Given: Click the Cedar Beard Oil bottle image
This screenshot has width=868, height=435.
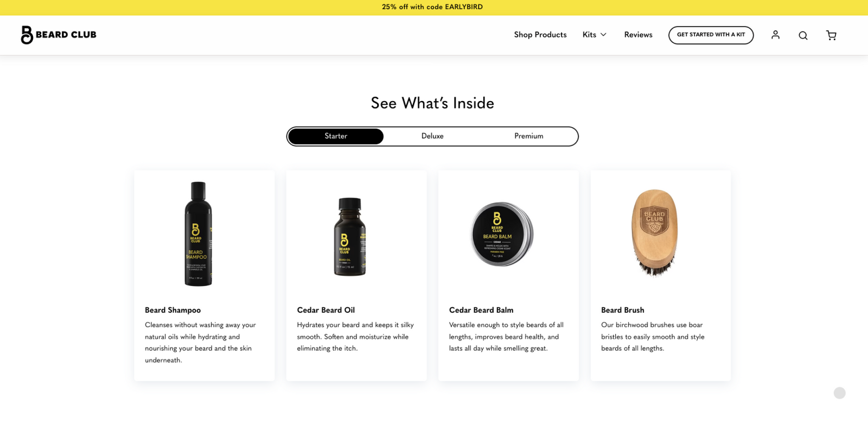Looking at the screenshot, I should [350, 237].
